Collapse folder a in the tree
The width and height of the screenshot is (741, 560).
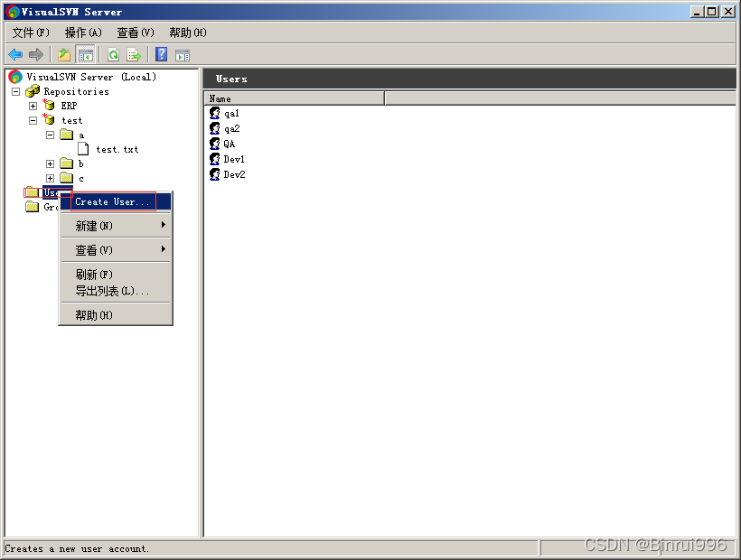[50, 135]
